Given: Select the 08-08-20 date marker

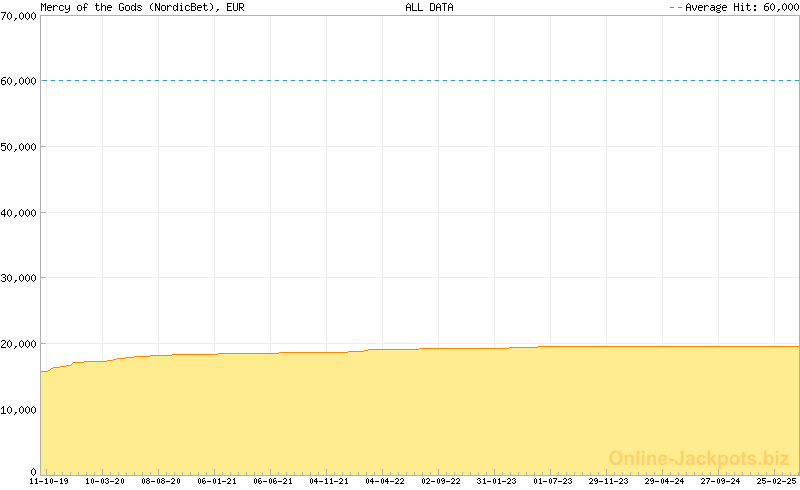Looking at the screenshot, I should pyautogui.click(x=161, y=481).
